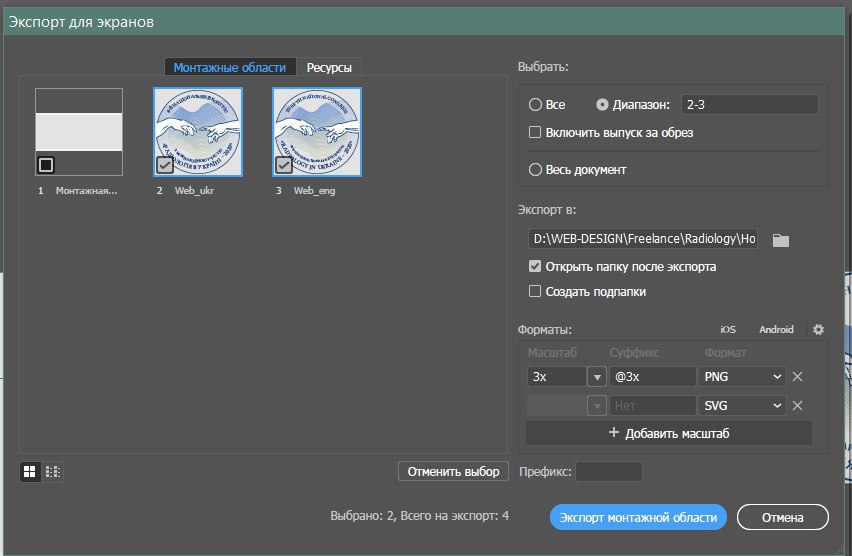Remove the SVG format row

coord(797,405)
